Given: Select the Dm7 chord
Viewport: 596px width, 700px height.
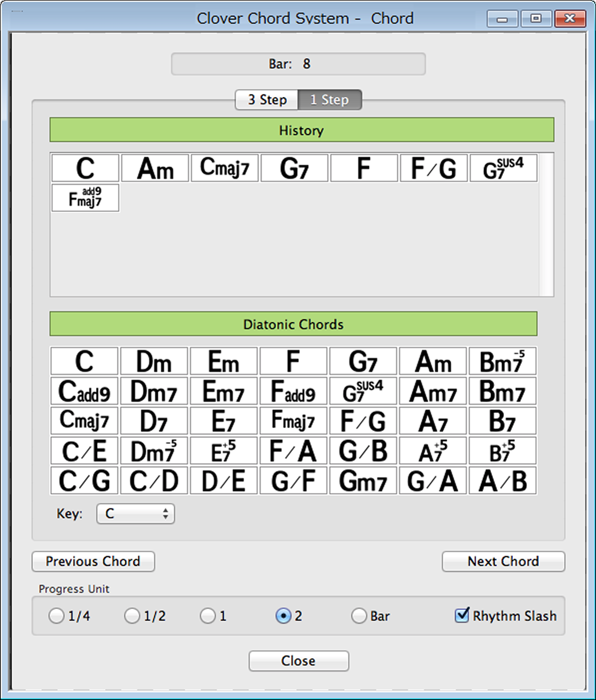Looking at the screenshot, I should click(154, 391).
